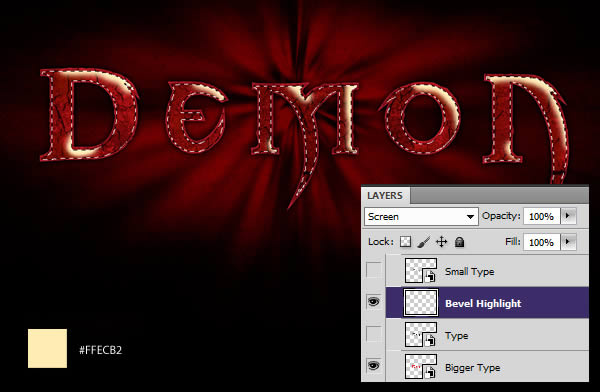Select the Small Type layer name
This screenshot has width=600, height=392.
coord(470,272)
